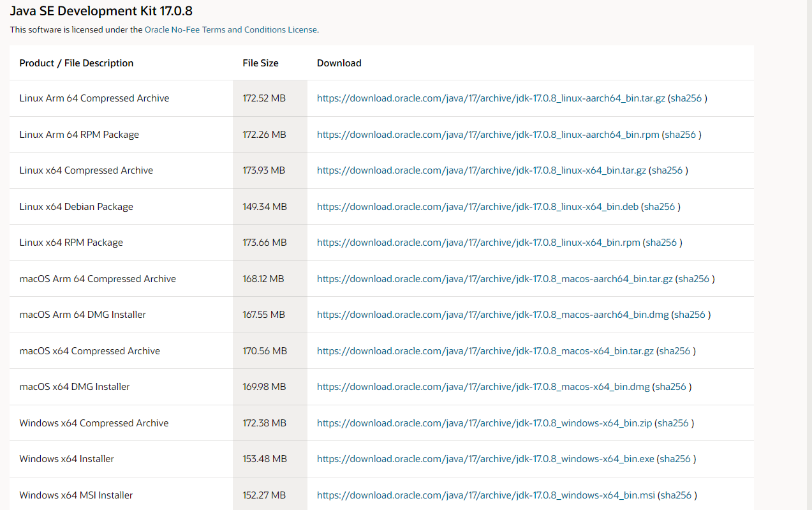Image resolution: width=812 pixels, height=510 pixels.
Task: Download jdk-17.0.8_linux-x64_bin.rpm link
Action: (478, 243)
